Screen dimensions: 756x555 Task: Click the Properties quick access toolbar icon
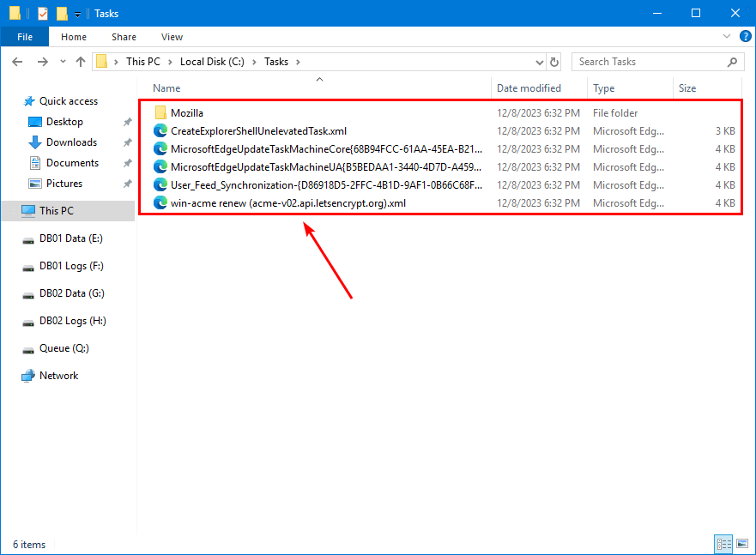click(x=43, y=14)
